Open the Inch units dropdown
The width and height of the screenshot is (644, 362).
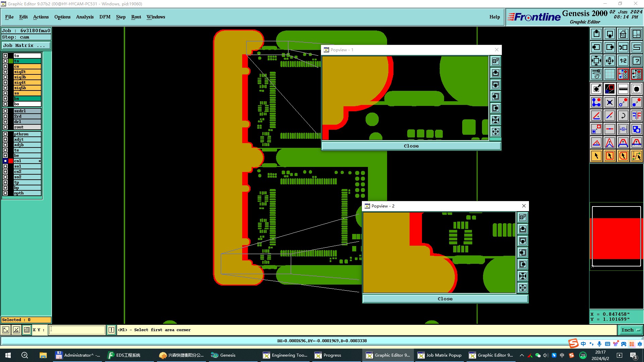[630, 330]
